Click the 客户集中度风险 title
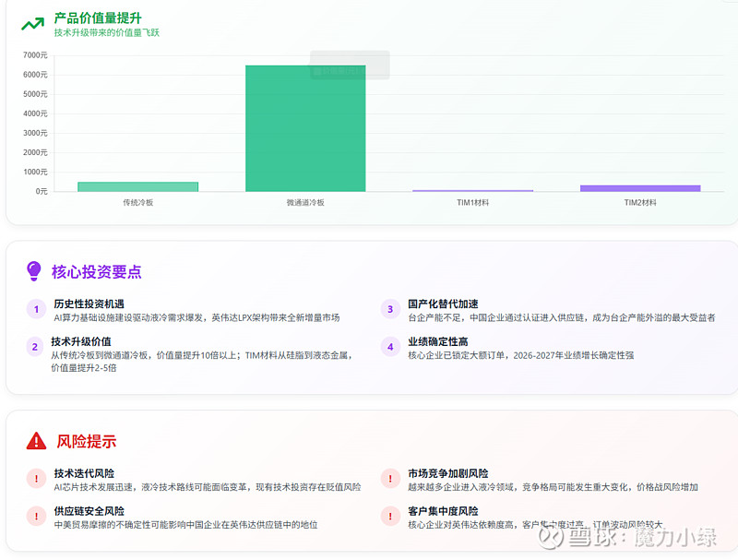The image size is (738, 560). click(443, 511)
